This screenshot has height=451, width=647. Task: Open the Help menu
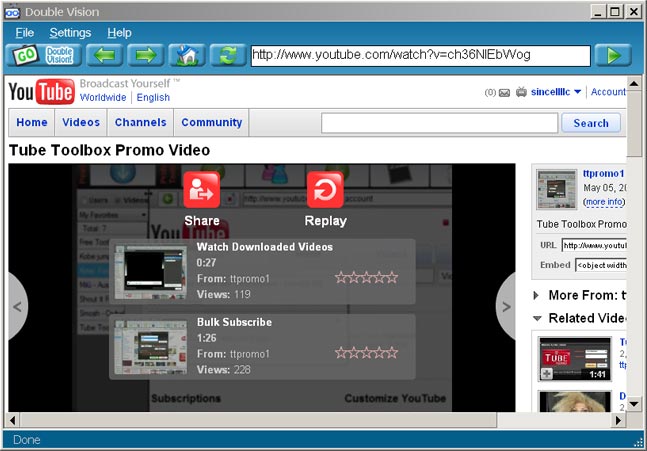point(119,33)
